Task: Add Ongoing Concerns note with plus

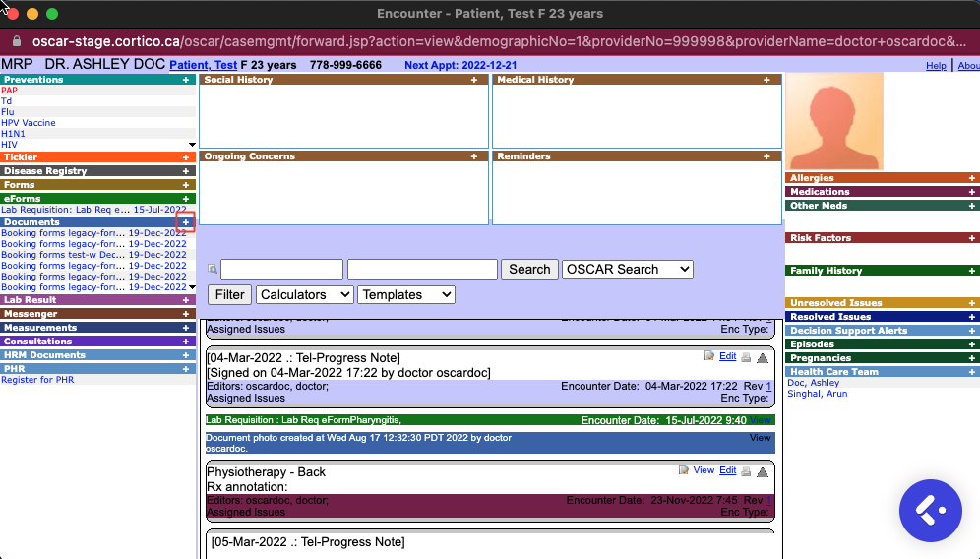Action: tap(474, 156)
